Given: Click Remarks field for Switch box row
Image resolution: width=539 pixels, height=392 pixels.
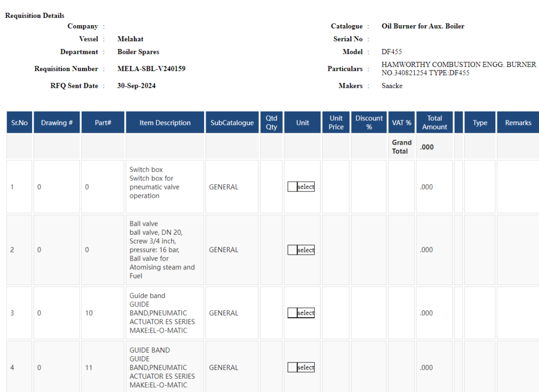Looking at the screenshot, I should [518, 187].
